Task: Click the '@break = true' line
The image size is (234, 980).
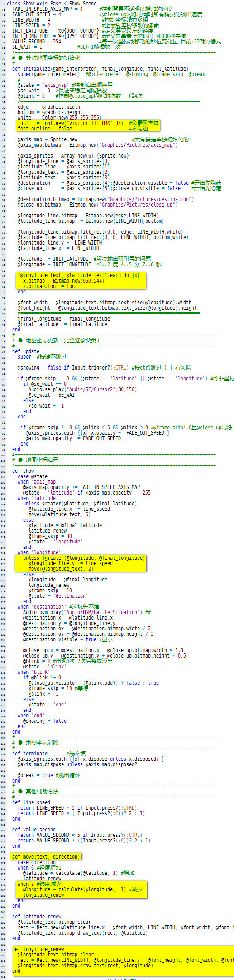Action: (x=35, y=775)
